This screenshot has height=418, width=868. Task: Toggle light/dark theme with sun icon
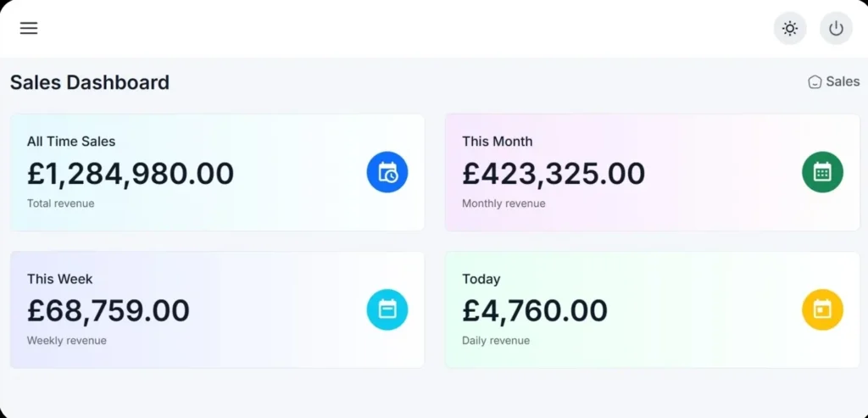tap(790, 29)
